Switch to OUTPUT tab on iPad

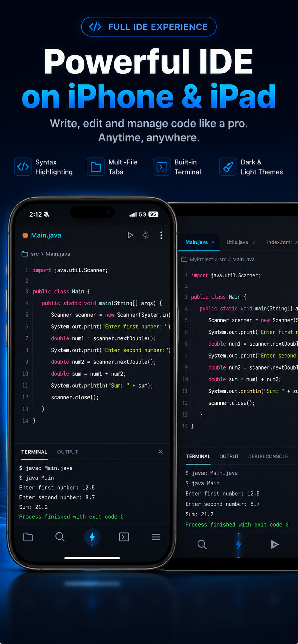pos(229,456)
